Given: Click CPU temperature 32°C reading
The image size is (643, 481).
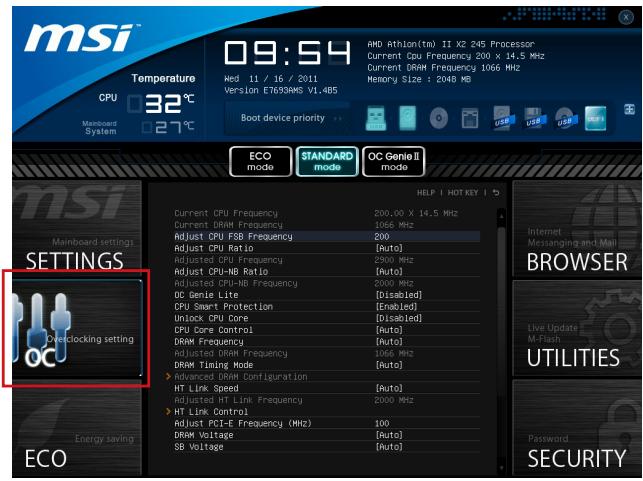Looking at the screenshot, I should click(x=161, y=103).
